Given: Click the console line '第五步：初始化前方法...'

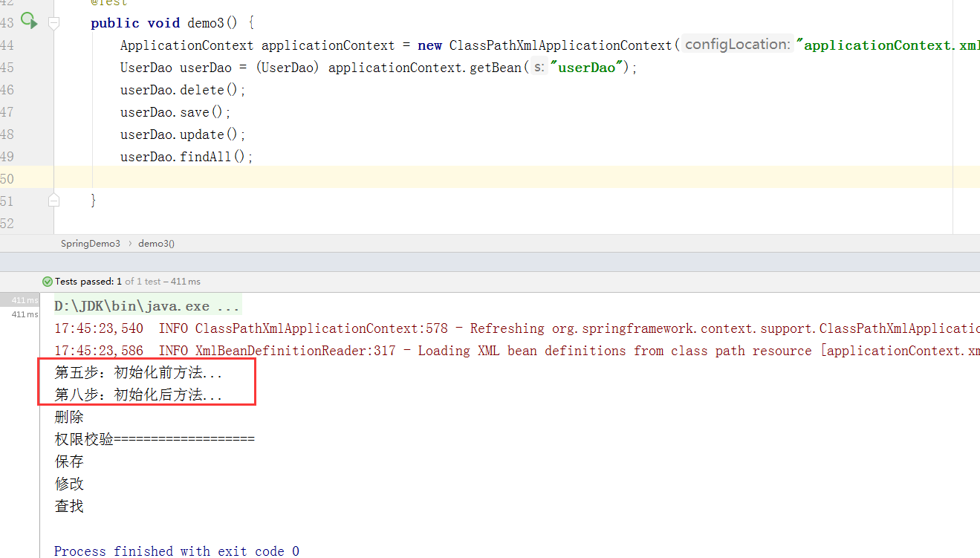Looking at the screenshot, I should tap(138, 373).
